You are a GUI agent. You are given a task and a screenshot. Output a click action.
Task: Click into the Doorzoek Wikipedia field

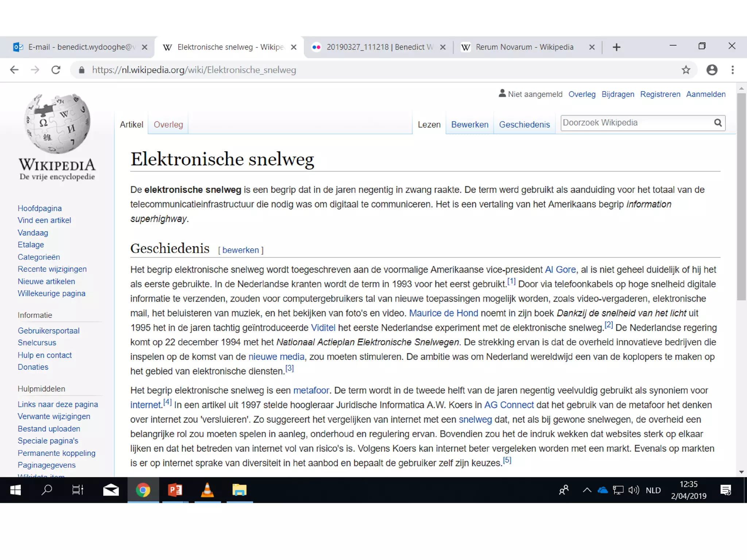point(636,123)
